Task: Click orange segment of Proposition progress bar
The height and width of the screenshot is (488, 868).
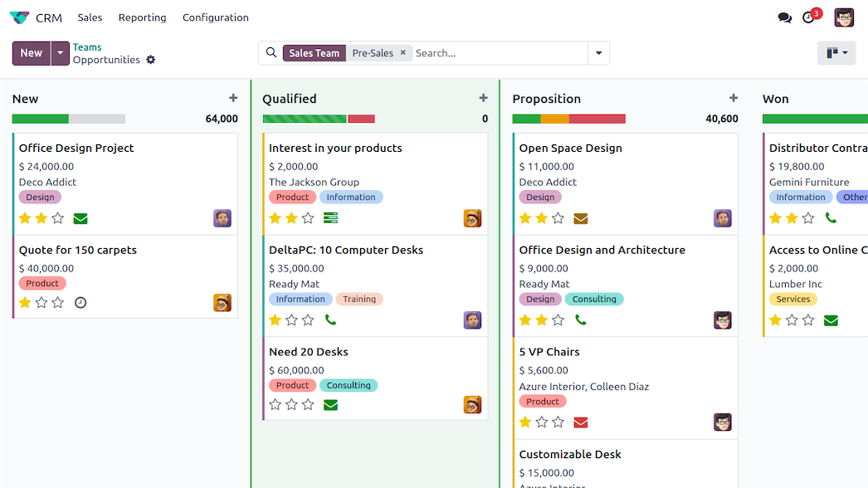Action: pos(554,119)
